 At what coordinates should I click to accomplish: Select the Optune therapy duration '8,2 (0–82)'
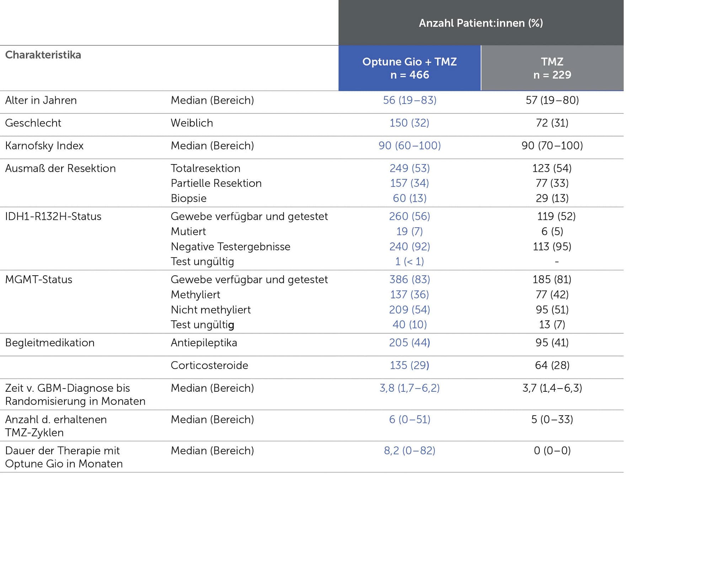[x=409, y=451]
